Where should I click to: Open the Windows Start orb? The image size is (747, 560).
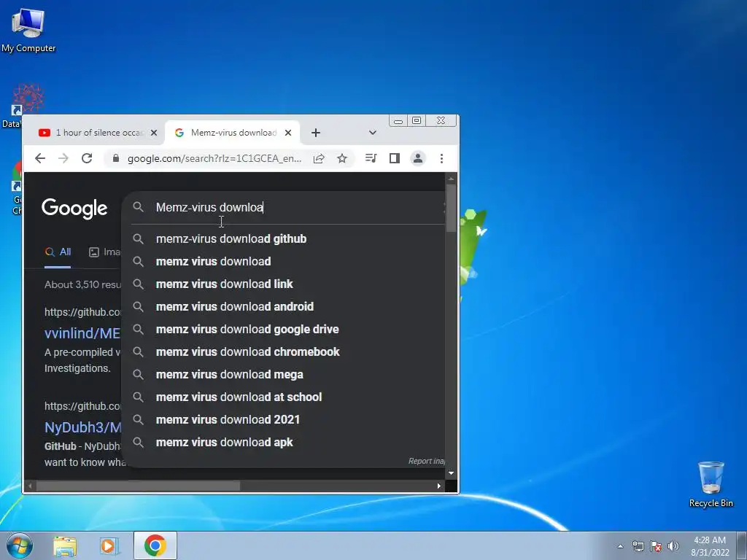(x=20, y=545)
